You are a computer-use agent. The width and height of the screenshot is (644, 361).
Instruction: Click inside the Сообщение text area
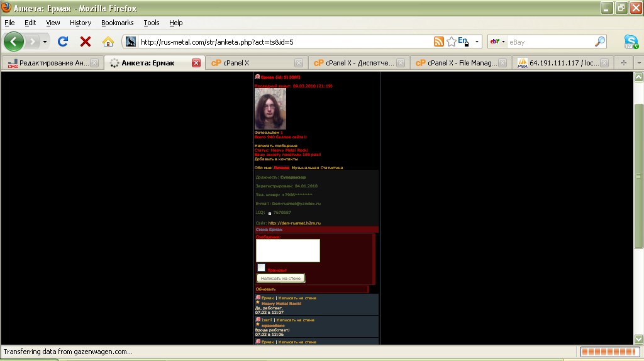click(x=288, y=250)
